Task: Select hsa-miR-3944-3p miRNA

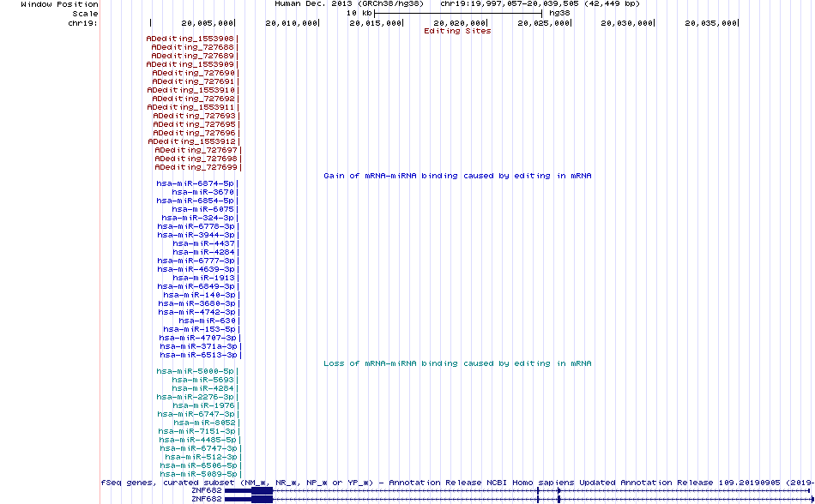Action: (196, 235)
